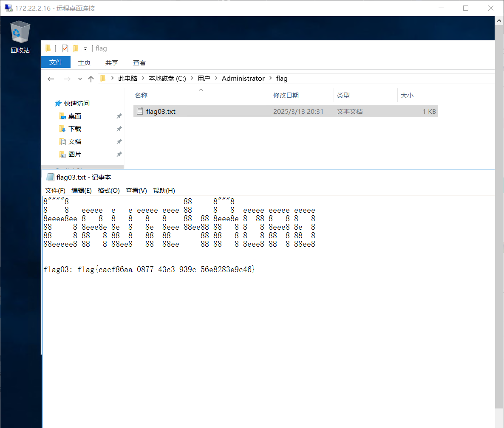Click the Notepad icon in the title bar
Screen dimensions: 504x428
50,177
